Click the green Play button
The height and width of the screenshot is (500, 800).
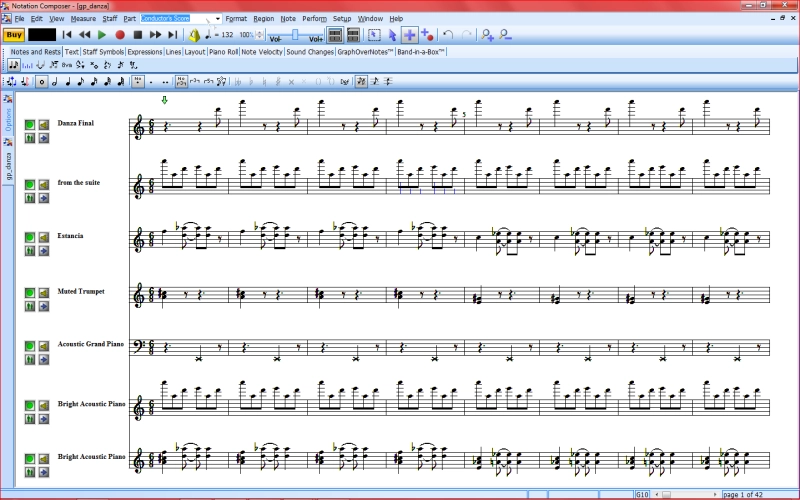coord(102,35)
